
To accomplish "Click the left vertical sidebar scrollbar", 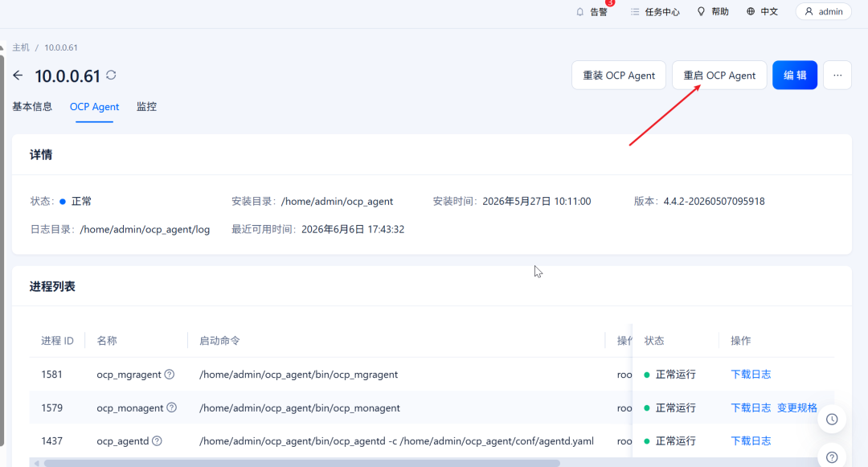I will (x=2, y=249).
